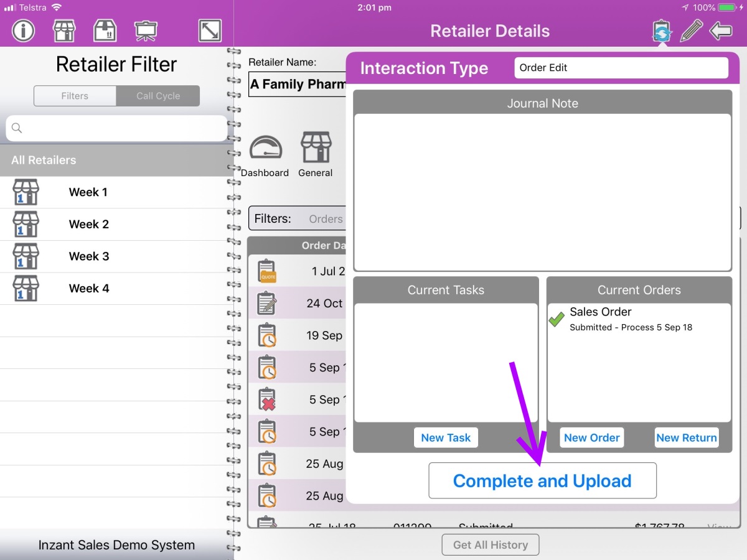
Task: Tap the 24 Oct order date
Action: pos(324,304)
